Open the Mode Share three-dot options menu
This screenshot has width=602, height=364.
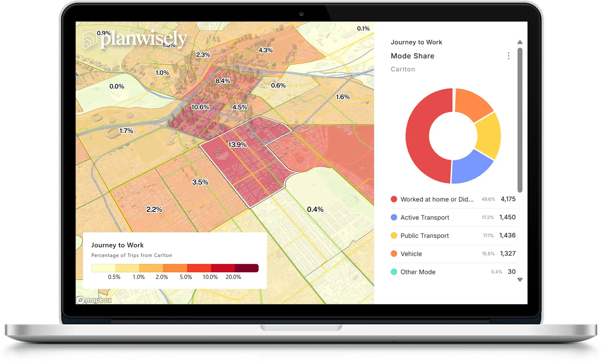click(x=508, y=56)
